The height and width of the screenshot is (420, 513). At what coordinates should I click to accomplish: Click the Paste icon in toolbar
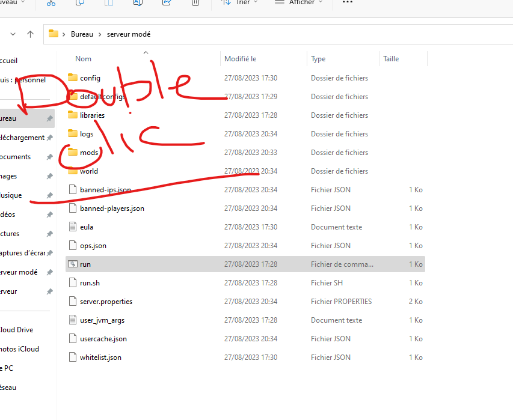click(109, 2)
